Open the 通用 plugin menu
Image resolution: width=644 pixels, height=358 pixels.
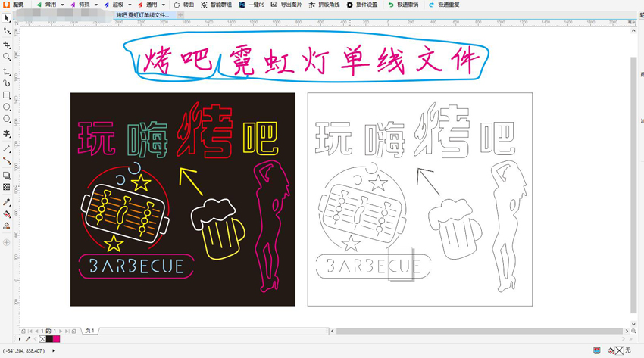148,5
